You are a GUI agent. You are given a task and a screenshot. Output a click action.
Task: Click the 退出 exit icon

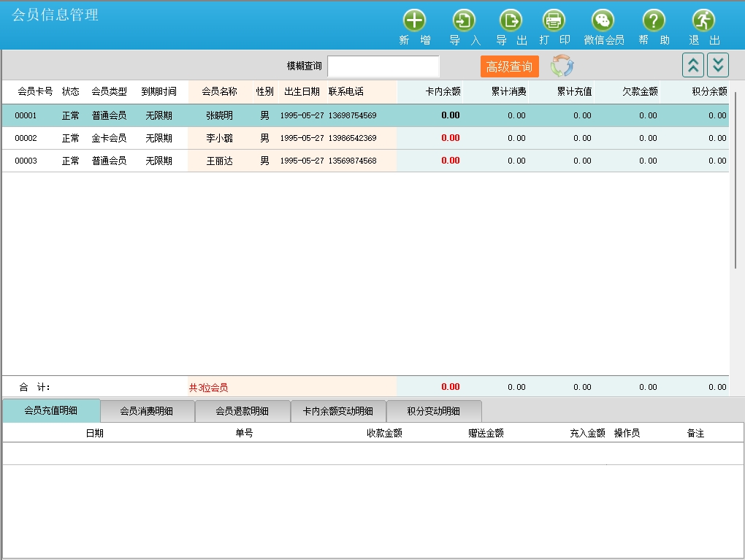[x=703, y=21]
